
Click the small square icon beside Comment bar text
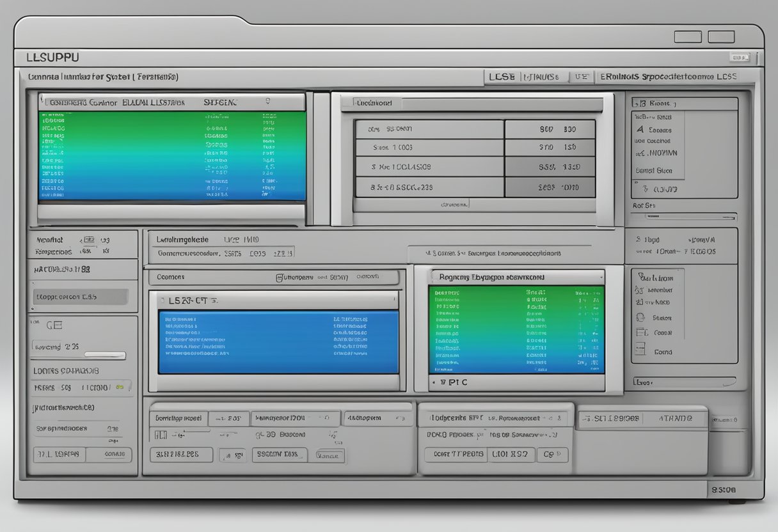pyautogui.click(x=280, y=278)
